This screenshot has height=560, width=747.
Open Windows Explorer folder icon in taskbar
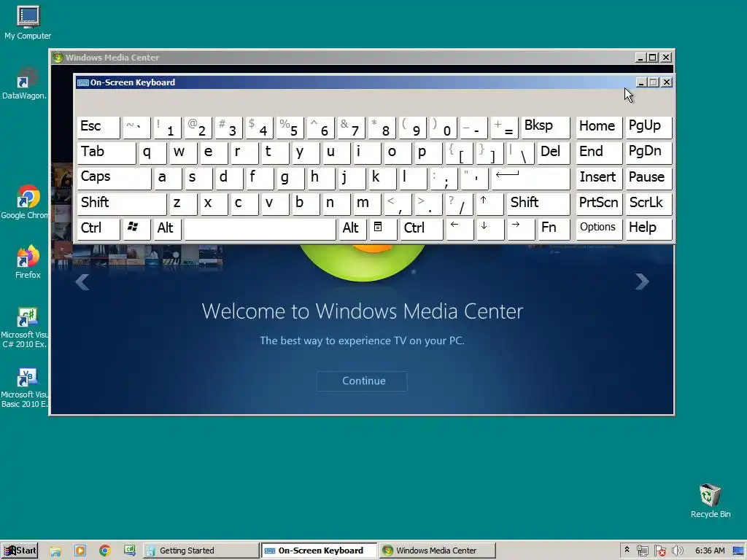[x=55, y=551]
